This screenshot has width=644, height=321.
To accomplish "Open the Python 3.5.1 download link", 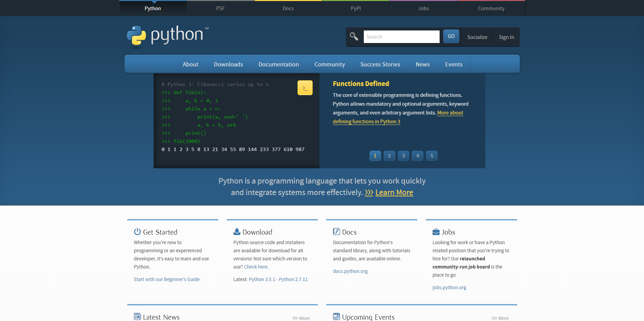I will point(262,279).
